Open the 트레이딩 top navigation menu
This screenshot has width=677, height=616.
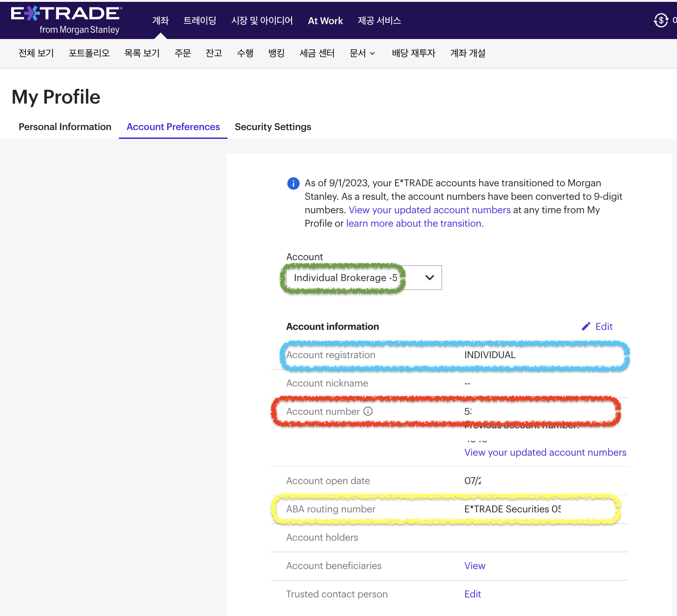click(x=200, y=20)
